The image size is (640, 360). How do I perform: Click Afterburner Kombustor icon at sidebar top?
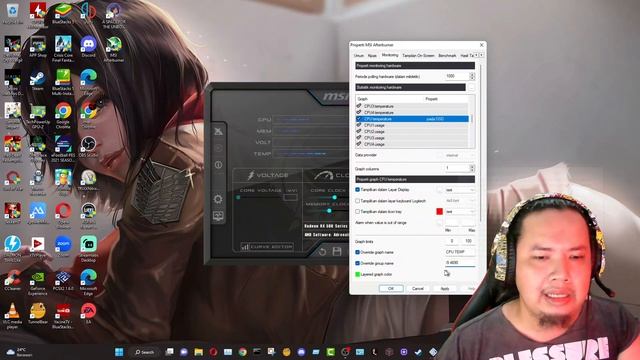(218, 131)
